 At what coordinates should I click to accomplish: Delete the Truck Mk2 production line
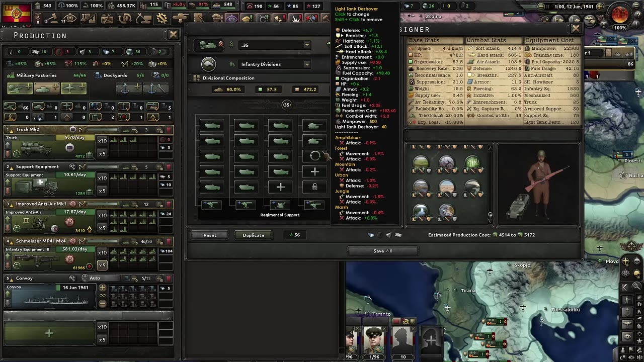tap(168, 130)
